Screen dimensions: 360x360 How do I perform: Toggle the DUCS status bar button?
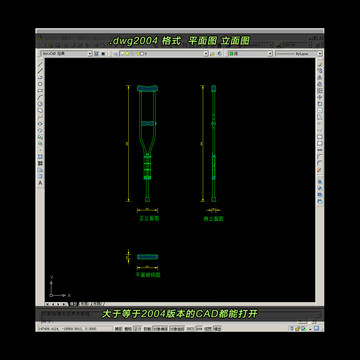click(190, 328)
